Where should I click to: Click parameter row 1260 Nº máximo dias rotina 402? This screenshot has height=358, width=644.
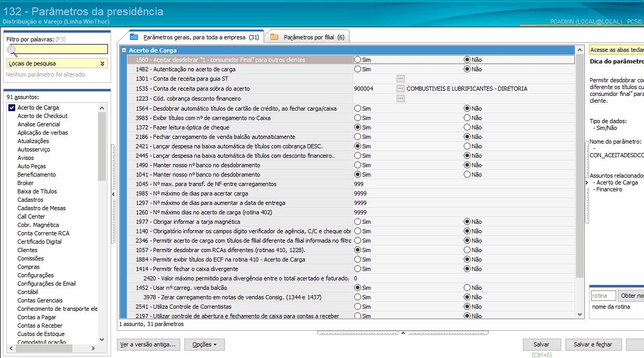[x=351, y=212]
